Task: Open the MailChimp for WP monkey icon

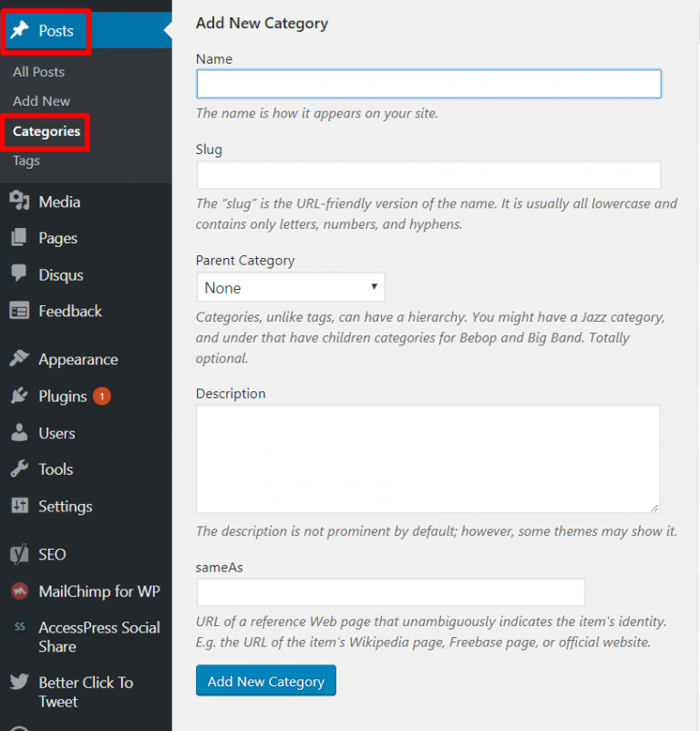Action: coord(20,591)
